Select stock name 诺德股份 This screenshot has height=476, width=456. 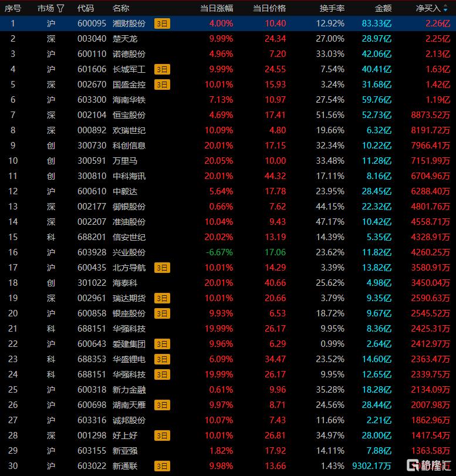pyautogui.click(x=129, y=54)
